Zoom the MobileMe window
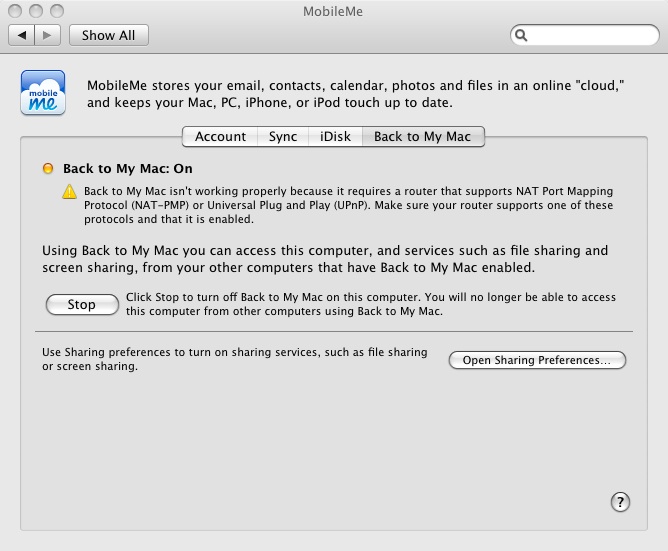 point(57,11)
